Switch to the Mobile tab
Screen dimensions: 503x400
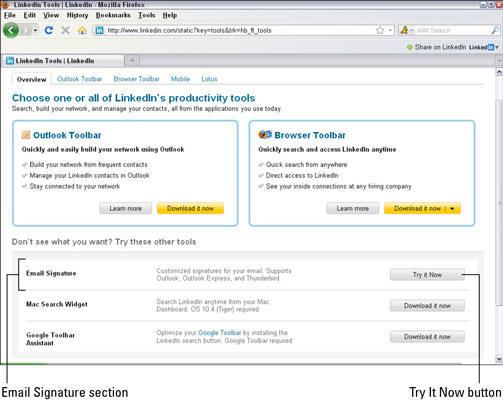180,79
